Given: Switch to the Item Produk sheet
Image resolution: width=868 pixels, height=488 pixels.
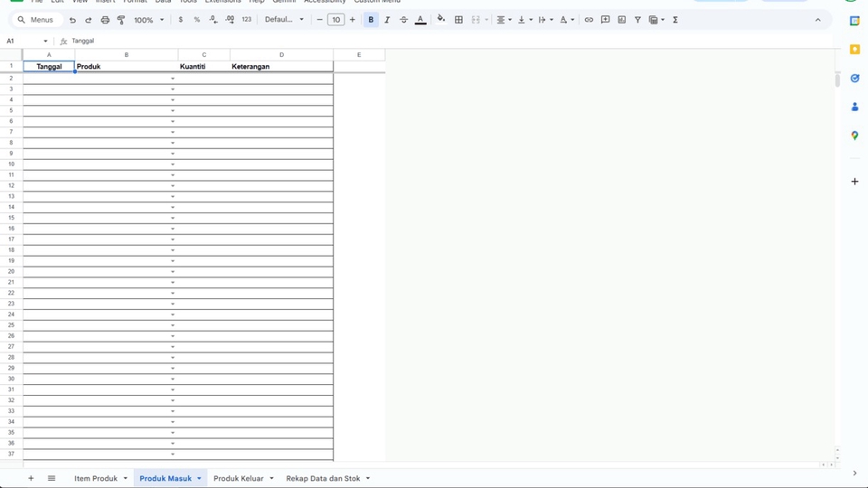Looking at the screenshot, I should [96, 478].
